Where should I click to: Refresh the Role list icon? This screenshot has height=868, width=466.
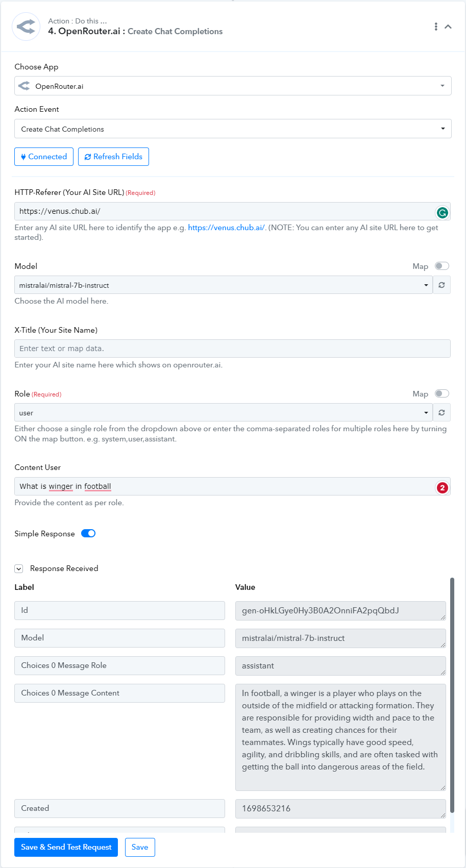click(x=442, y=413)
